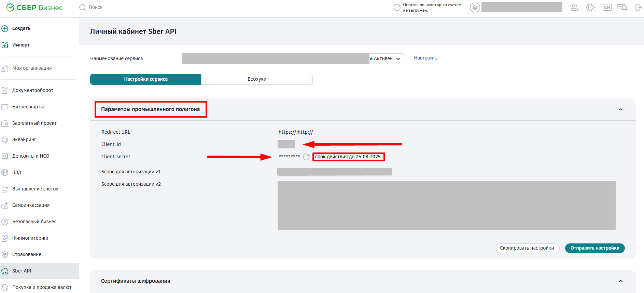
Task: Collapse Параметры промышленного полигона section
Action: click(621, 109)
